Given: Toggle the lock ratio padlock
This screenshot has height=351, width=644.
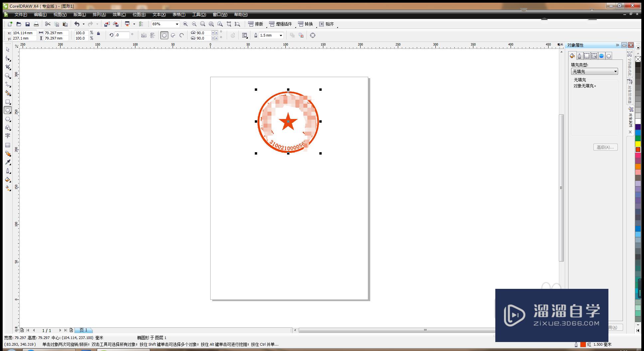Looking at the screenshot, I should [x=98, y=33].
